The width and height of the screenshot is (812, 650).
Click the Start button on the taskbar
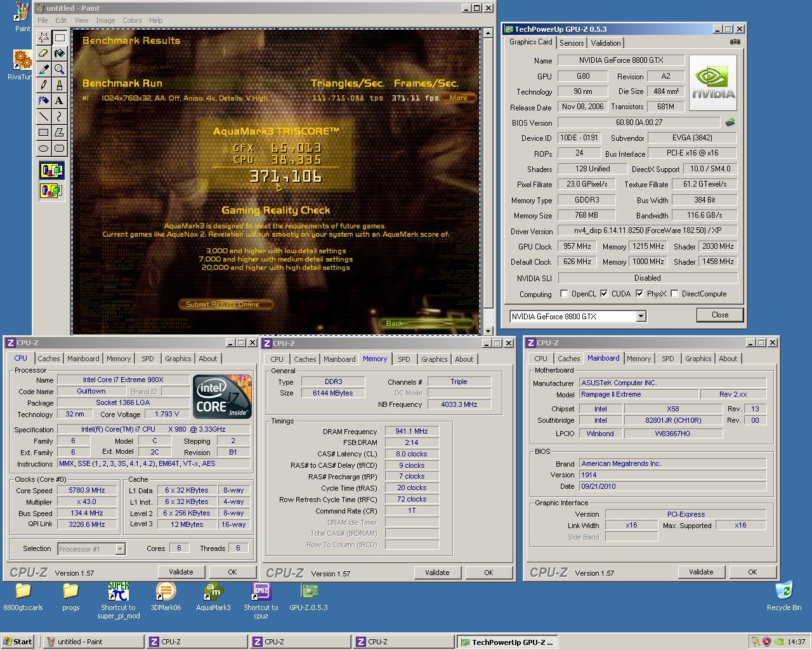17,642
